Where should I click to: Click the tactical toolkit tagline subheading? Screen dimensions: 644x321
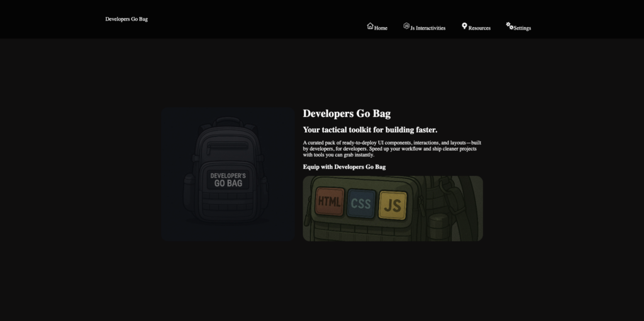point(370,130)
